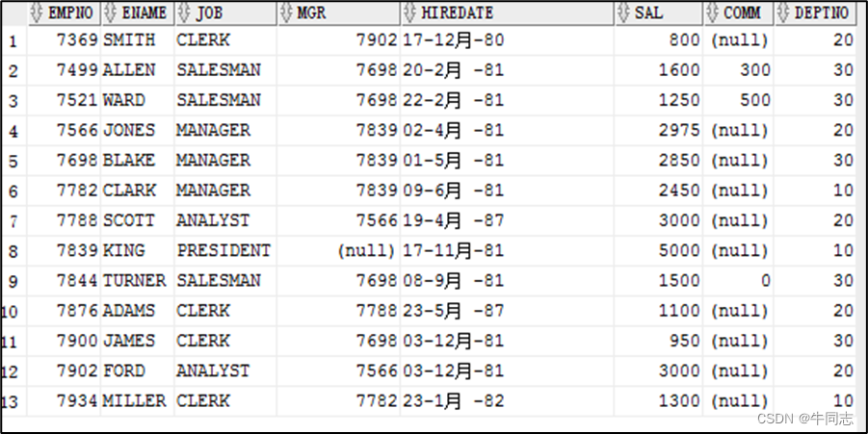Select row number 8 for KING
The height and width of the screenshot is (434, 868).
(x=13, y=251)
